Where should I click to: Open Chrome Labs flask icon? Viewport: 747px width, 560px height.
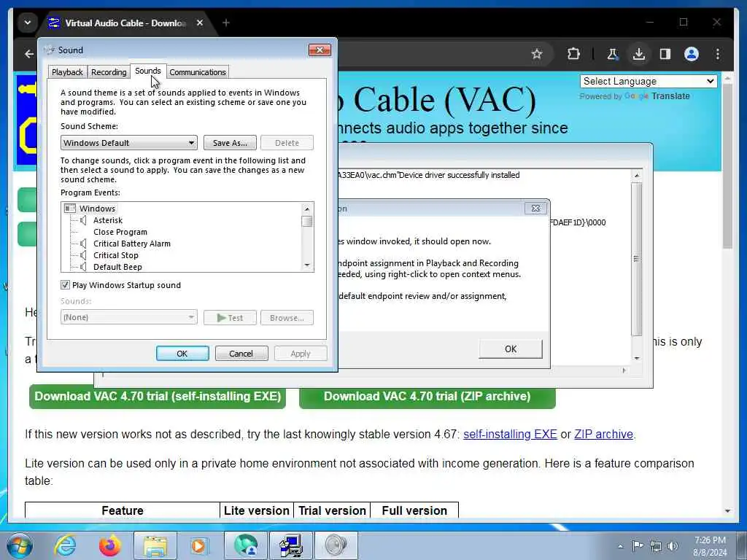(613, 54)
